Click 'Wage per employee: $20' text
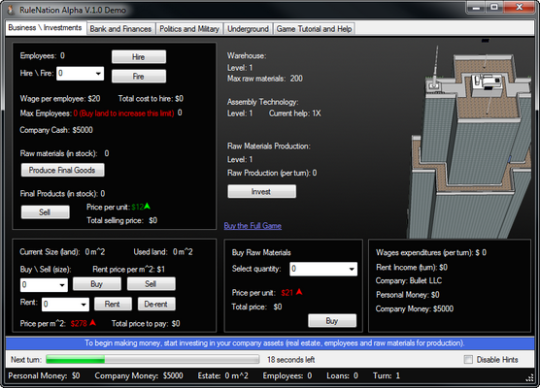Viewport: 540px width, 388px height. pyautogui.click(x=60, y=99)
